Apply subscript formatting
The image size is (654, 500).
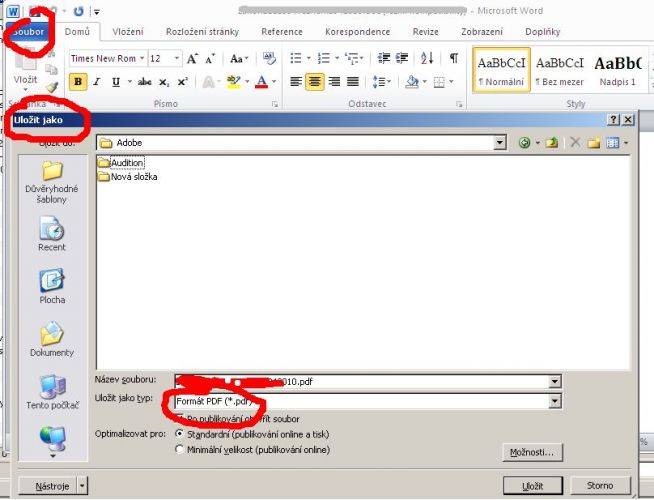(x=164, y=82)
